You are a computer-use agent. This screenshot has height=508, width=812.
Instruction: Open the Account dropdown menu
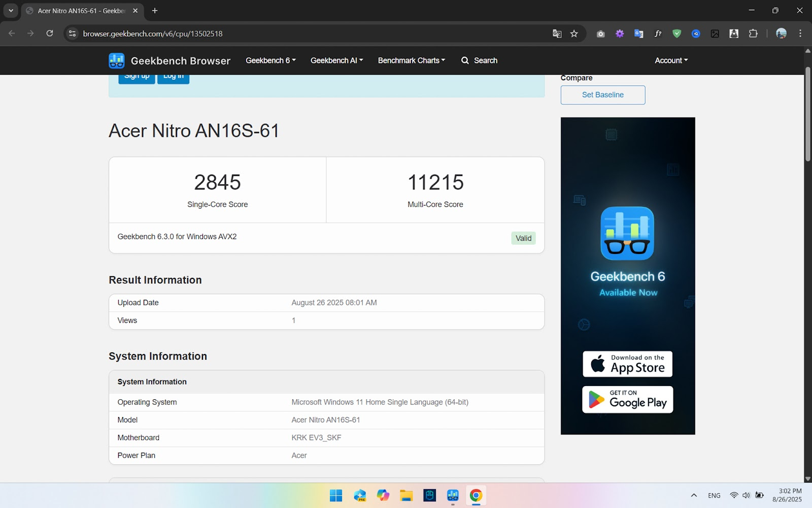click(671, 60)
